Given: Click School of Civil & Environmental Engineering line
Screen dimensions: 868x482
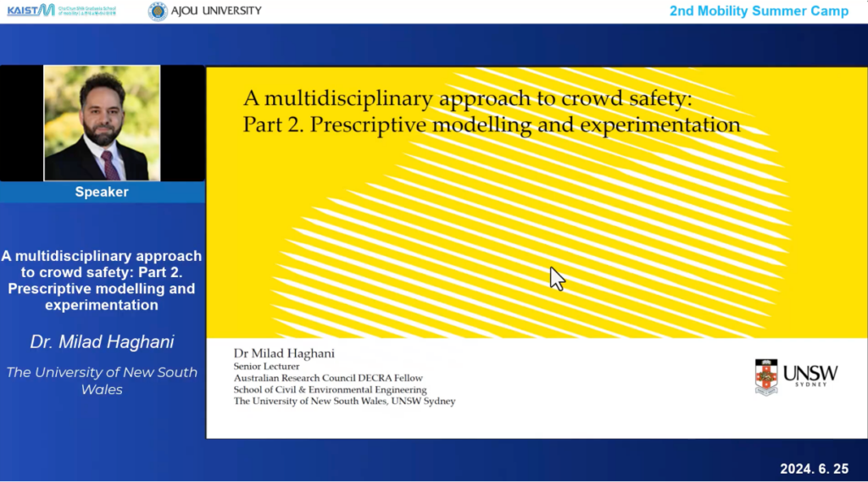Looking at the screenshot, I should 330,390.
